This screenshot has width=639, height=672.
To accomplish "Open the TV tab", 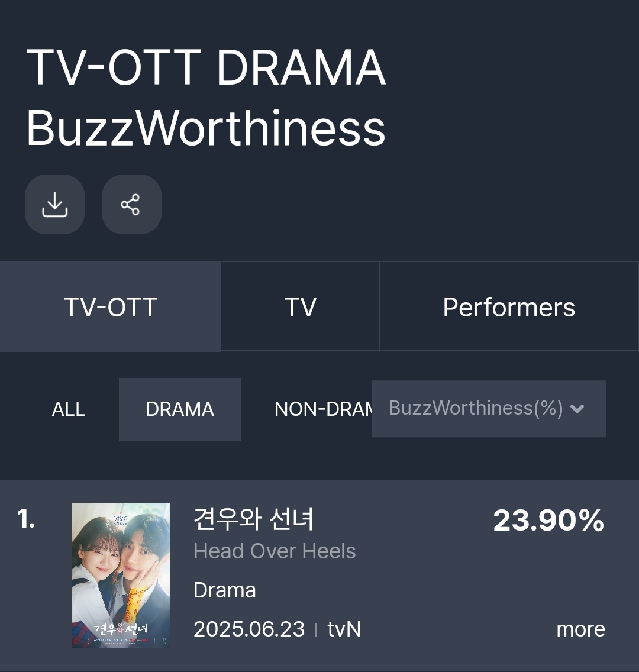I will point(300,307).
